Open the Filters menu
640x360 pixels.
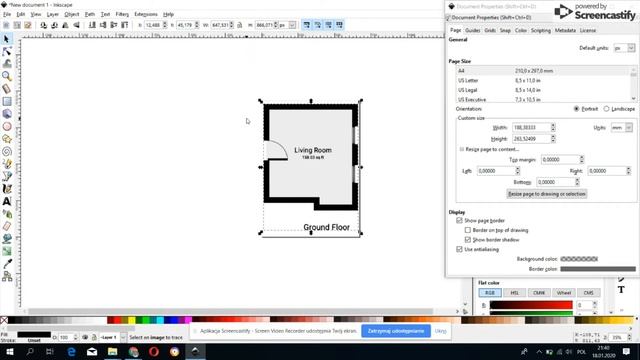coord(122,14)
